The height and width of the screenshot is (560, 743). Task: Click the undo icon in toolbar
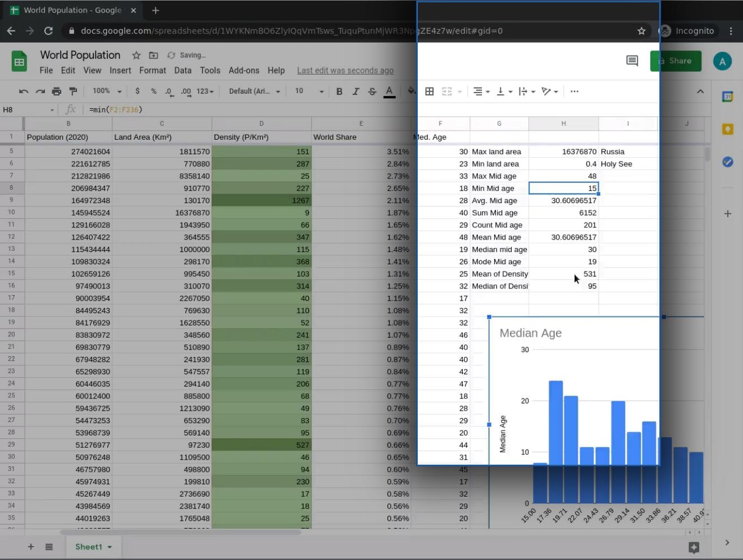click(24, 91)
